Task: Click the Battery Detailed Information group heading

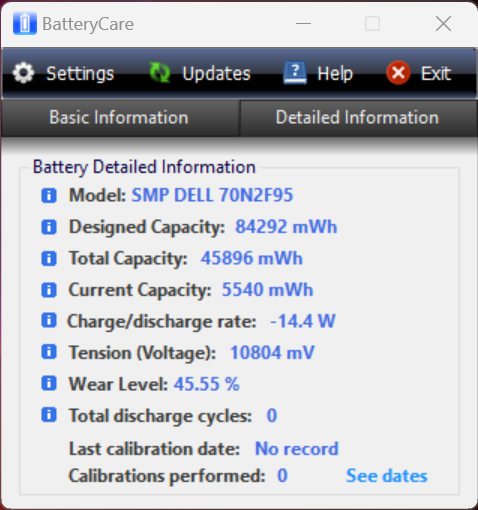Action: [x=144, y=167]
